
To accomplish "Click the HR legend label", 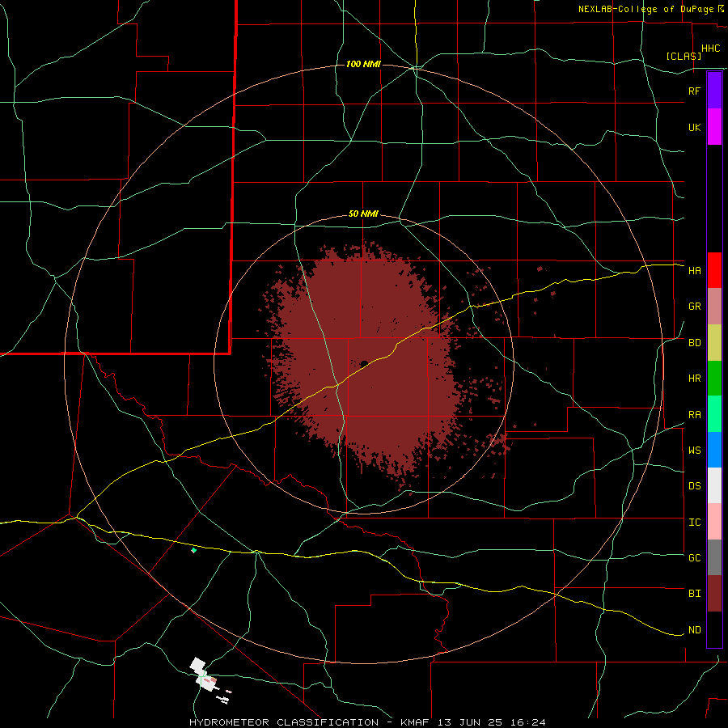I will click(x=694, y=379).
